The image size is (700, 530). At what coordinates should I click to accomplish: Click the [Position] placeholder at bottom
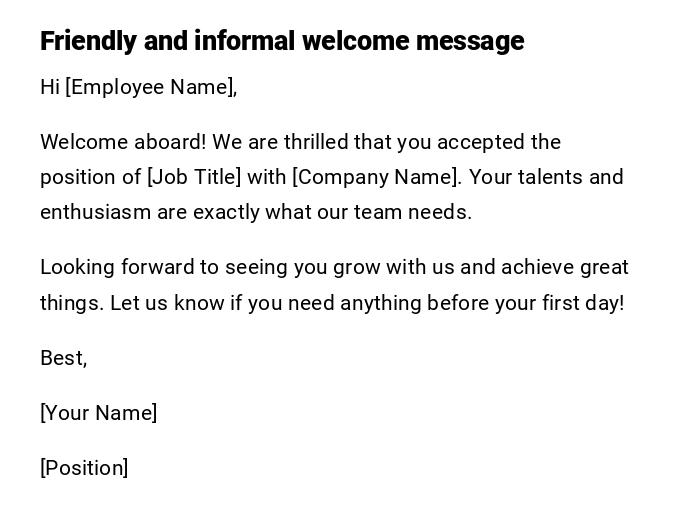point(84,468)
